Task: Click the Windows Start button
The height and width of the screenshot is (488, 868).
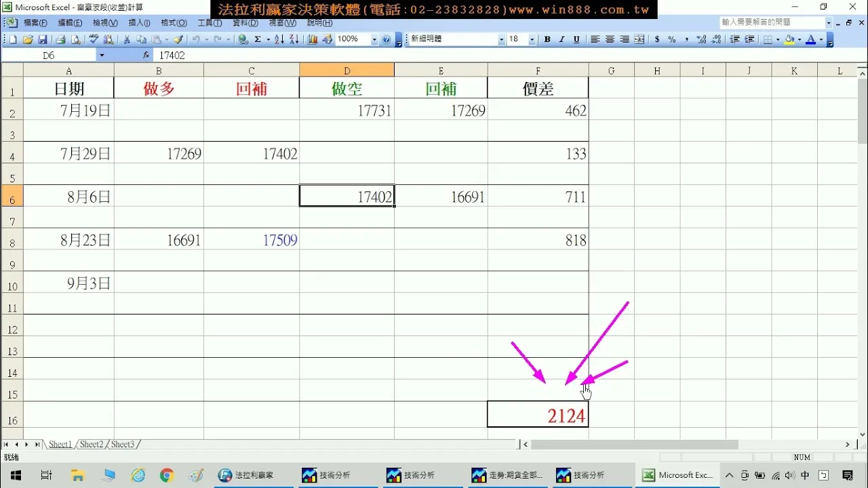Action: pos(15,475)
